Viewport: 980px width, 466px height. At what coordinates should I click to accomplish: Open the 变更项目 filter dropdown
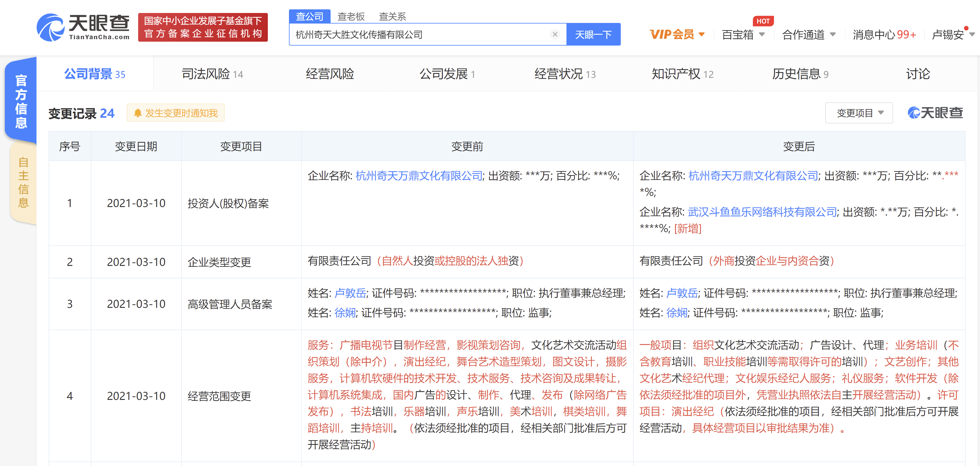click(859, 113)
